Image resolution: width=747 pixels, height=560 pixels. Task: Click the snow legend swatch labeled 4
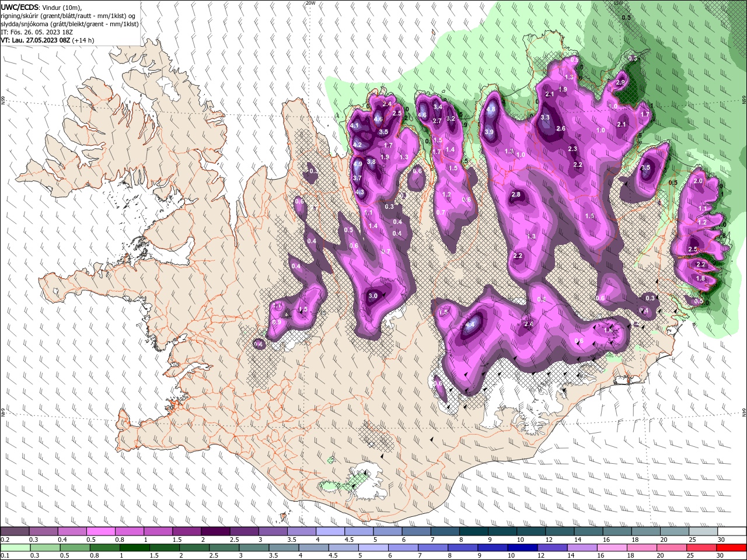330,531
